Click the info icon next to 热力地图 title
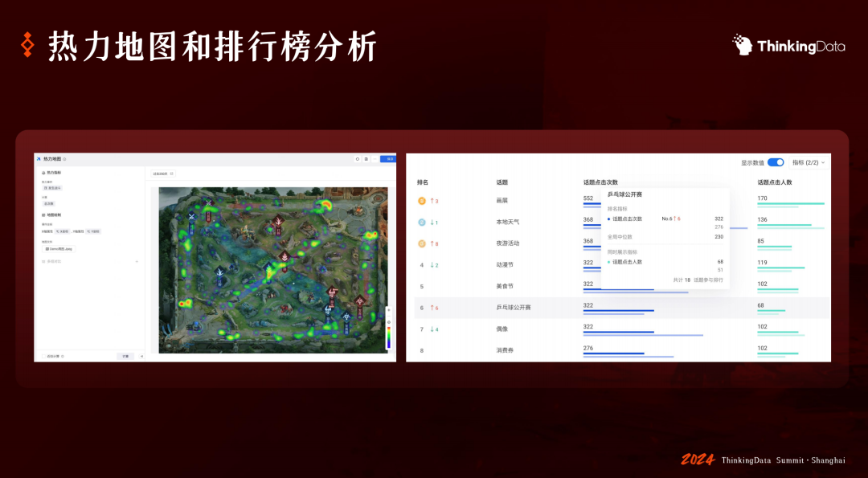The height and width of the screenshot is (478, 868). click(x=64, y=159)
